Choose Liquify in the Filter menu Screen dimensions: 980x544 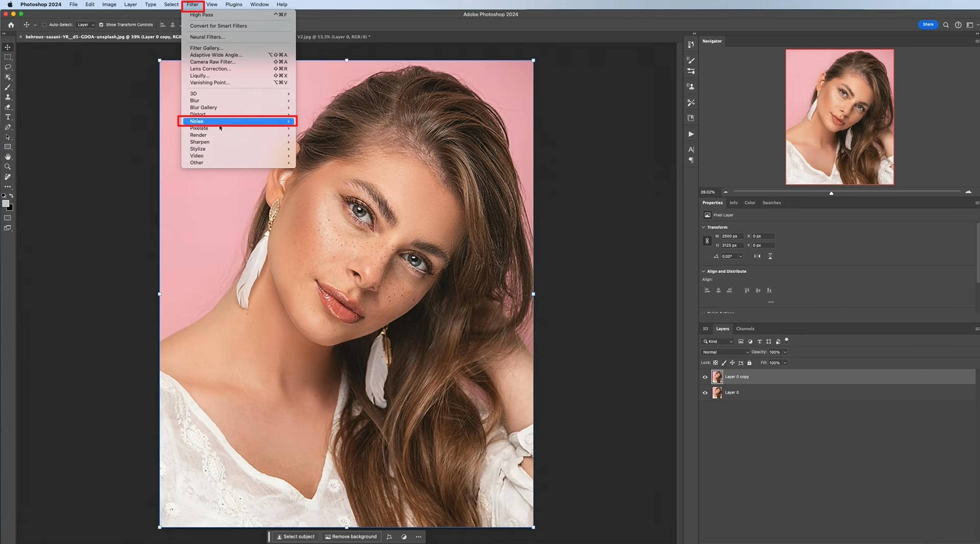[x=238, y=76]
